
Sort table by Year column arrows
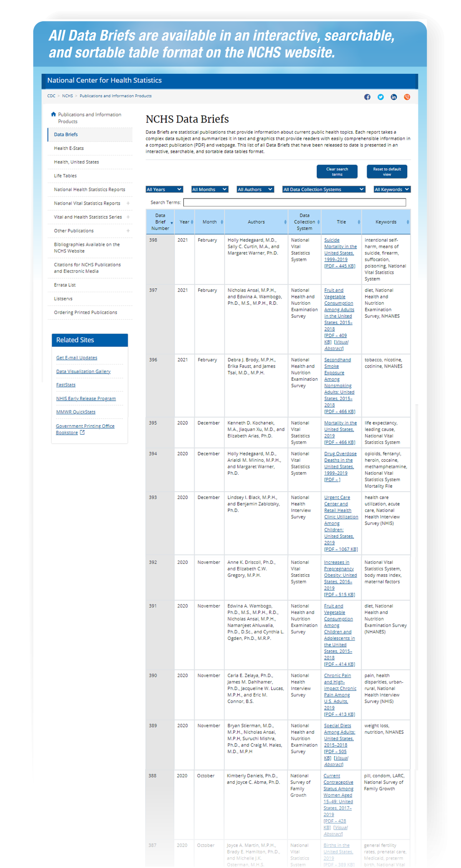pos(192,222)
